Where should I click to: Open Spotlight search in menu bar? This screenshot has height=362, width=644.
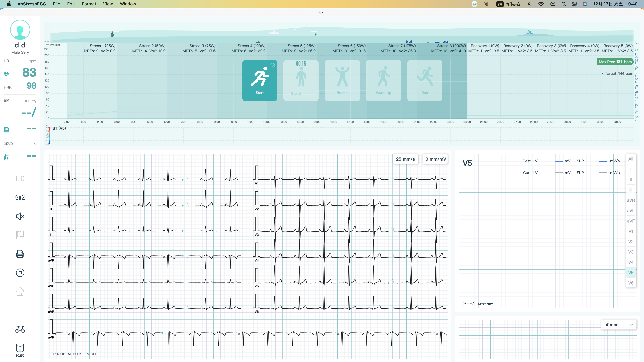[563, 4]
